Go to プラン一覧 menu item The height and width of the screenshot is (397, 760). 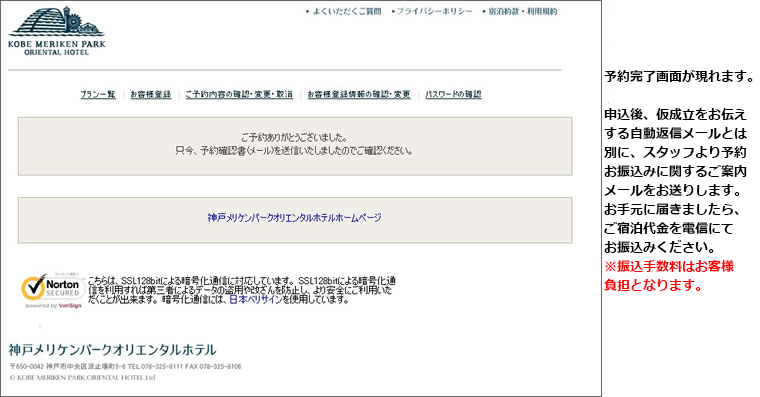click(98, 95)
